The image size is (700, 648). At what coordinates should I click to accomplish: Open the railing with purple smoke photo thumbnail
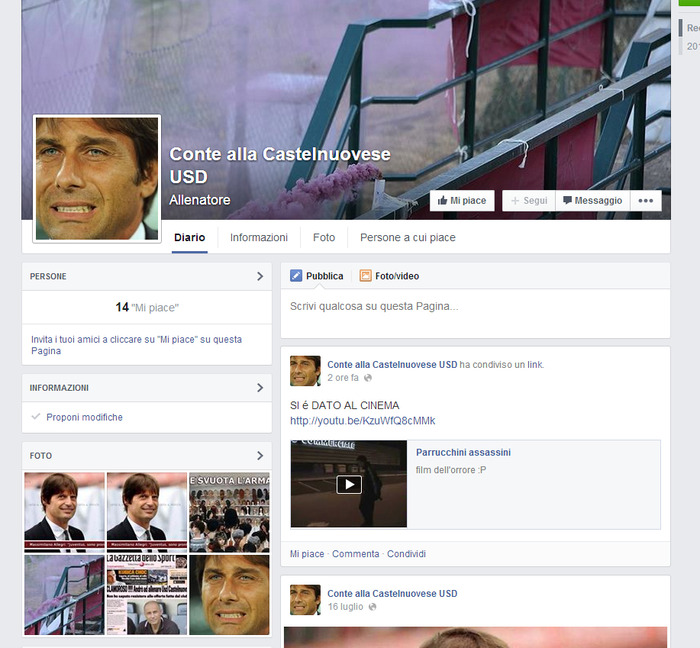click(64, 595)
